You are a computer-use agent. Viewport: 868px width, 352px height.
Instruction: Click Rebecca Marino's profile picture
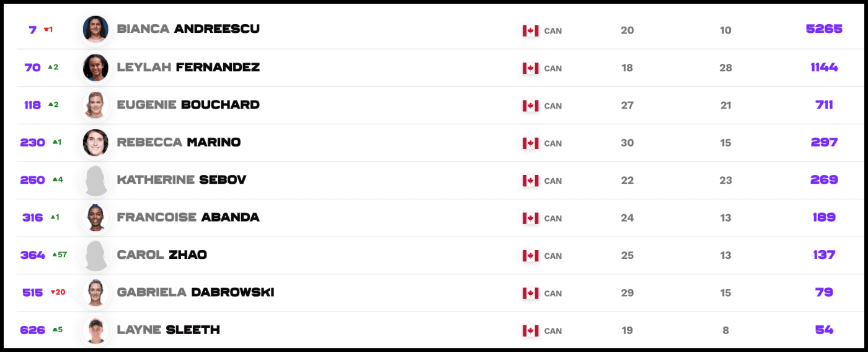95,142
